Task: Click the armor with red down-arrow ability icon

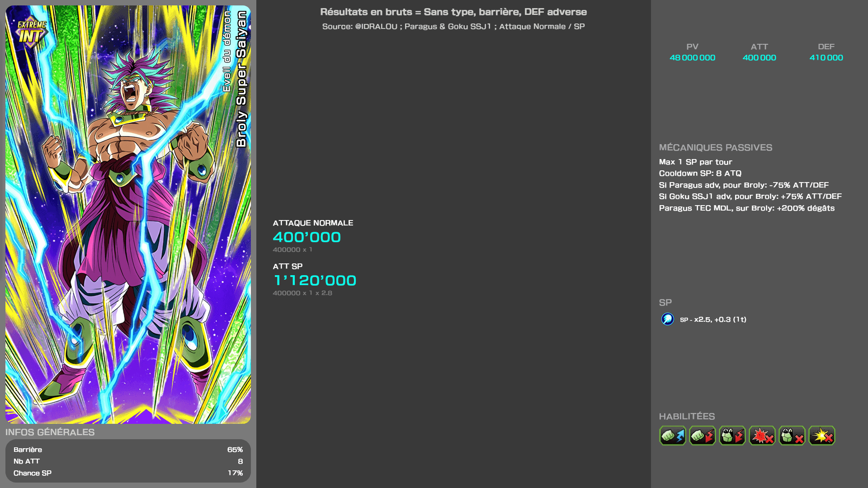Action: 732,436
